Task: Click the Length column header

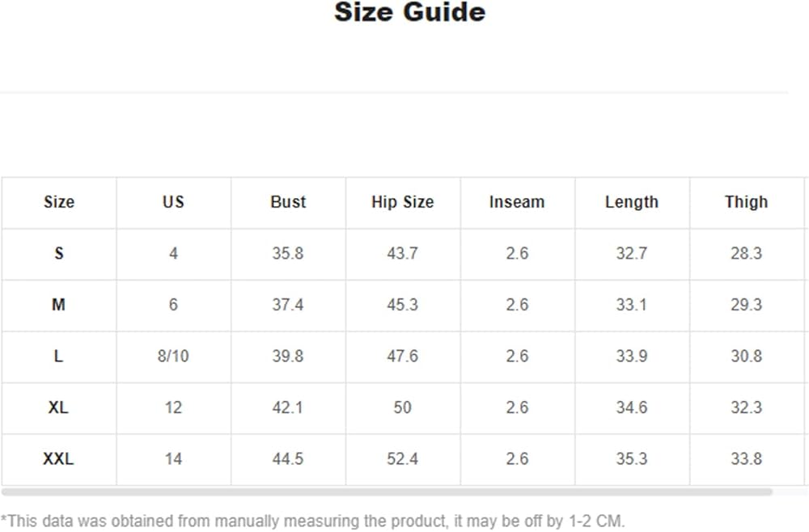Action: (632, 202)
